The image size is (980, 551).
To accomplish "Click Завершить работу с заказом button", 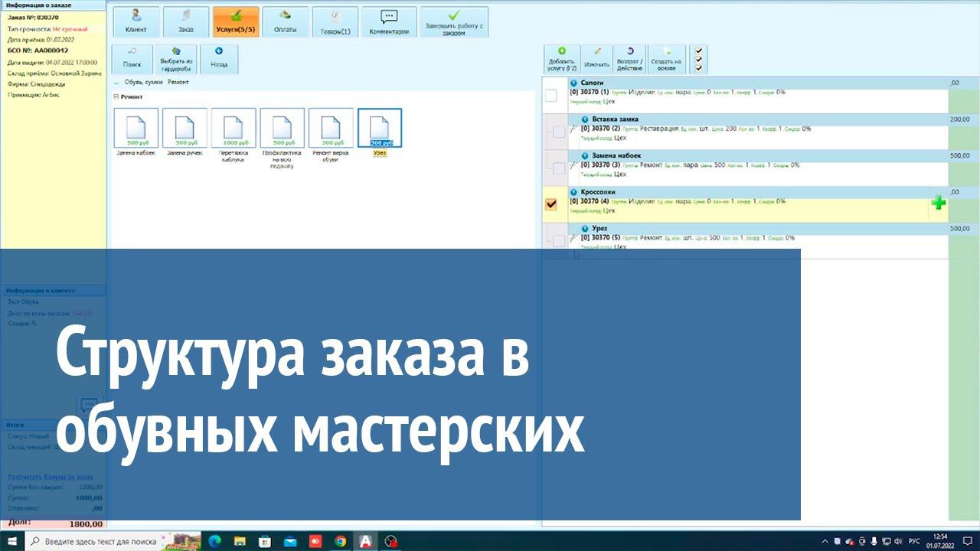I will pyautogui.click(x=454, y=21).
